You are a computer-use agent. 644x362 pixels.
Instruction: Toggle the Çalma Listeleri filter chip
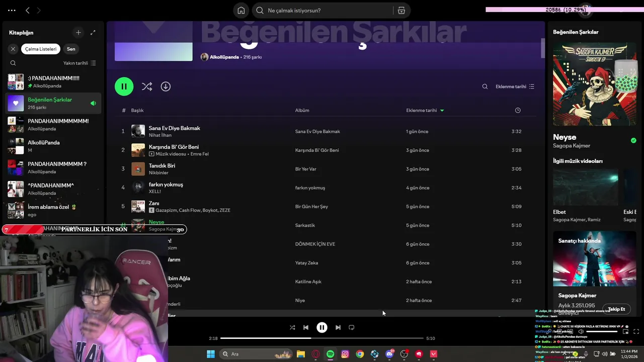pyautogui.click(x=41, y=49)
